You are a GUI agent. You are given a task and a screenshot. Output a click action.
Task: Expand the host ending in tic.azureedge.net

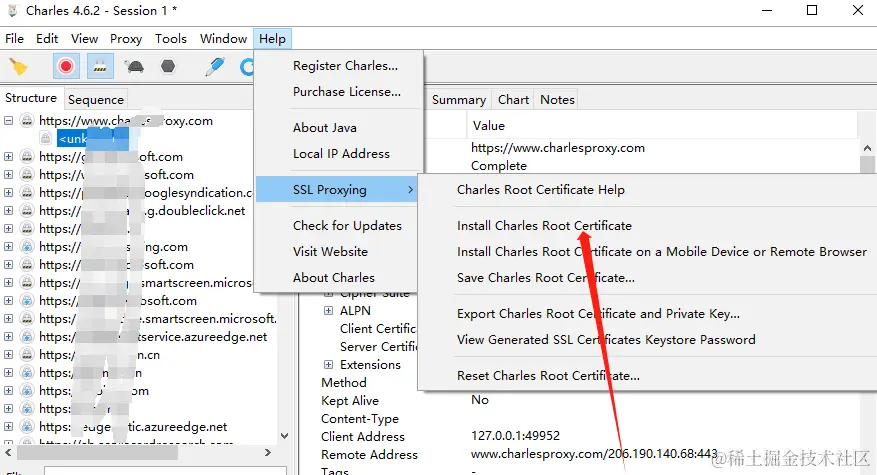point(8,426)
